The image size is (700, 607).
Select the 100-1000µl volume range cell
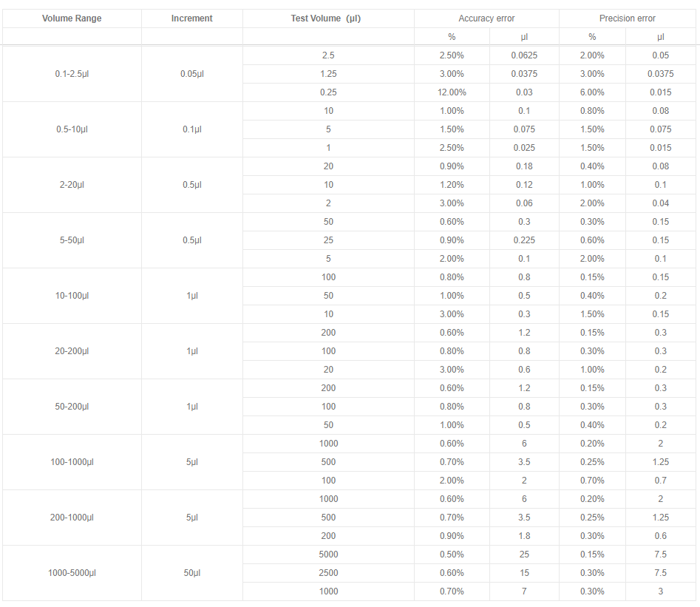pyautogui.click(x=72, y=462)
